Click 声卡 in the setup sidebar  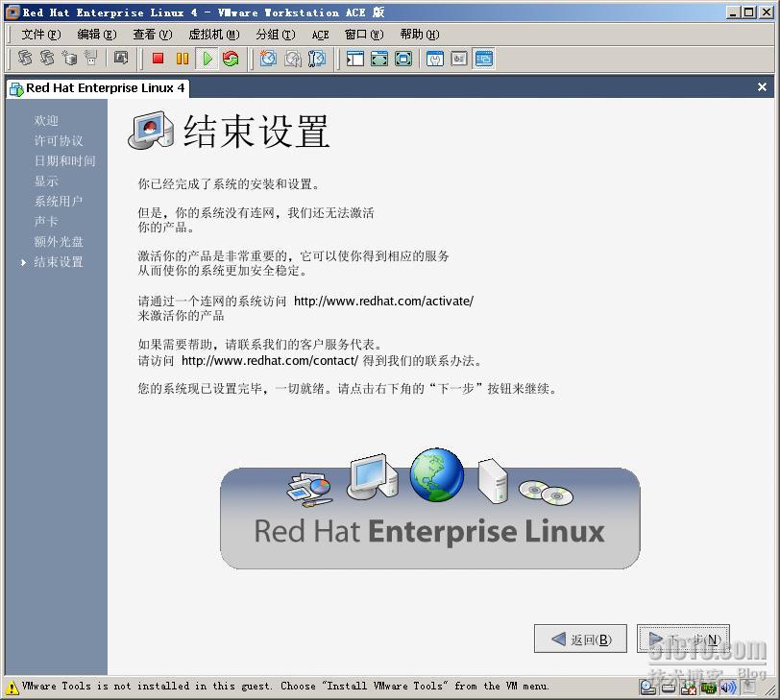46,221
